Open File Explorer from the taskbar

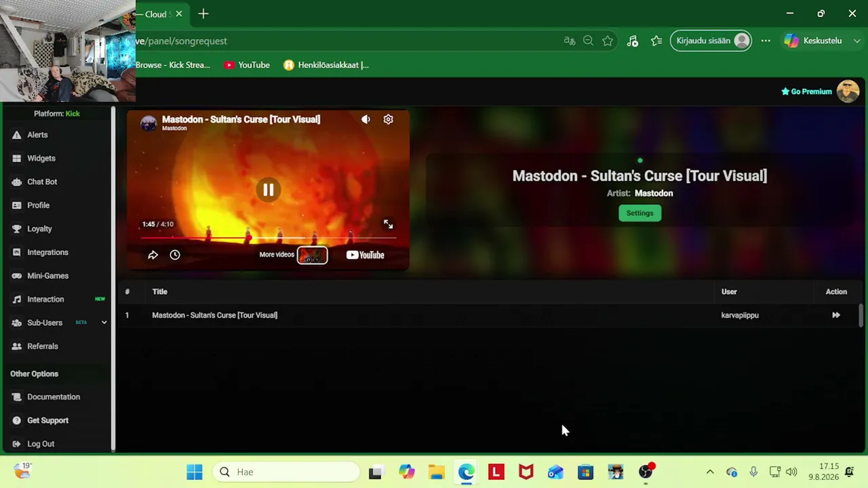tap(436, 472)
